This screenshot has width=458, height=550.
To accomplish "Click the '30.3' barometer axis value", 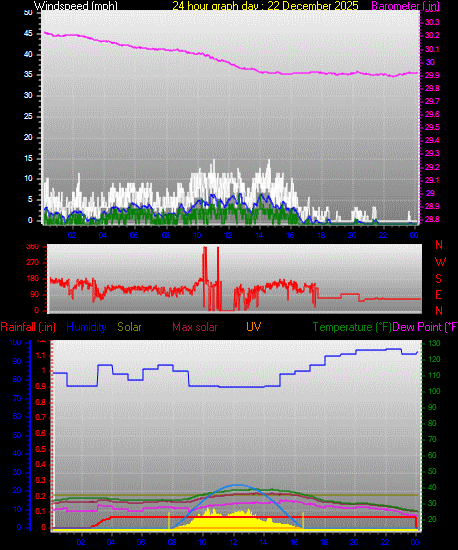I will 432,22.
